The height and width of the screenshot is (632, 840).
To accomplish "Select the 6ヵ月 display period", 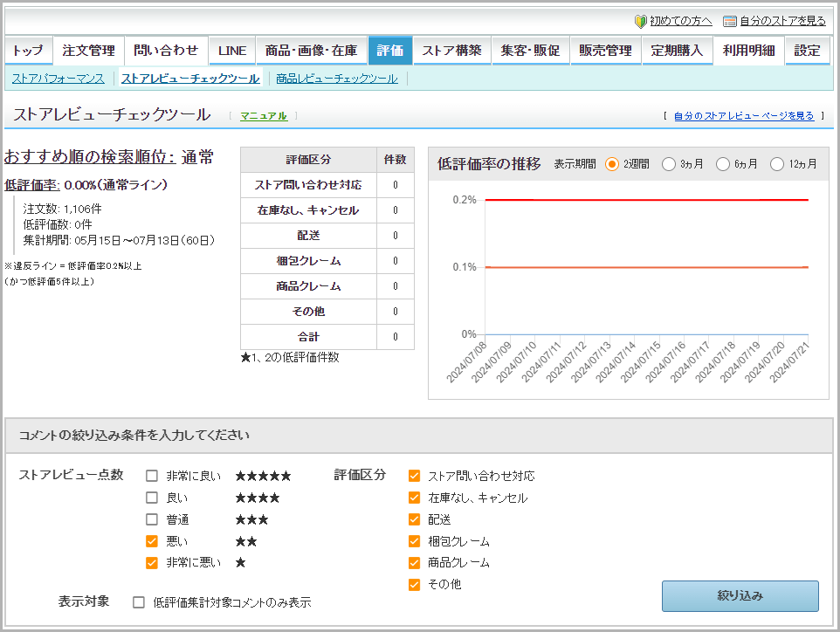I will (723, 164).
